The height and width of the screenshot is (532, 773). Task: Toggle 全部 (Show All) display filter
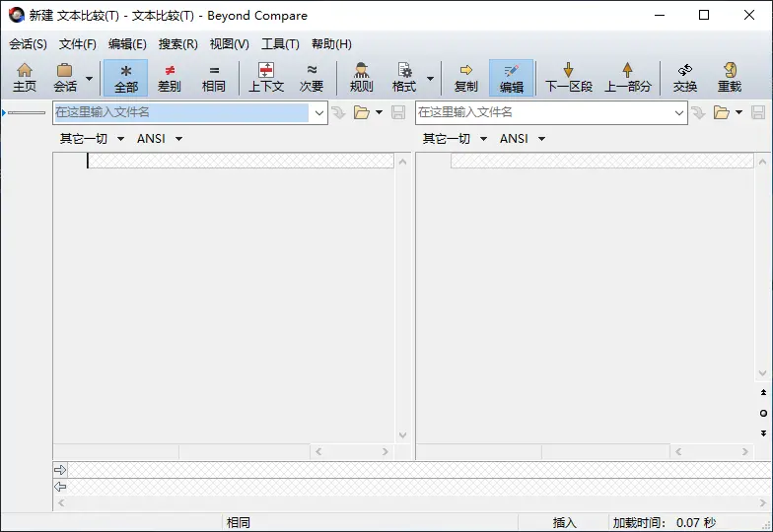pyautogui.click(x=125, y=77)
